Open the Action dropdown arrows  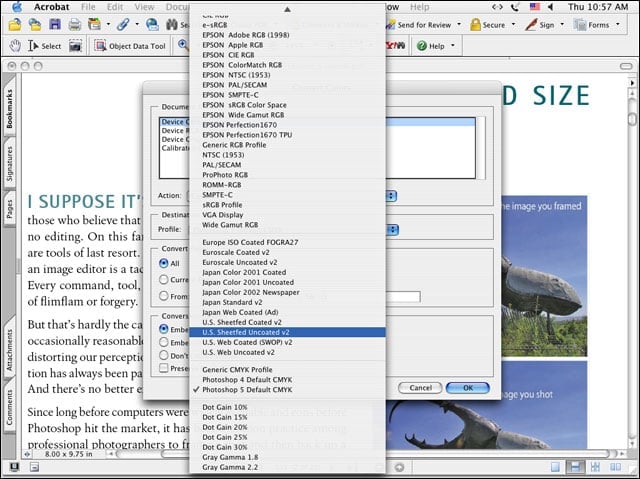391,196
